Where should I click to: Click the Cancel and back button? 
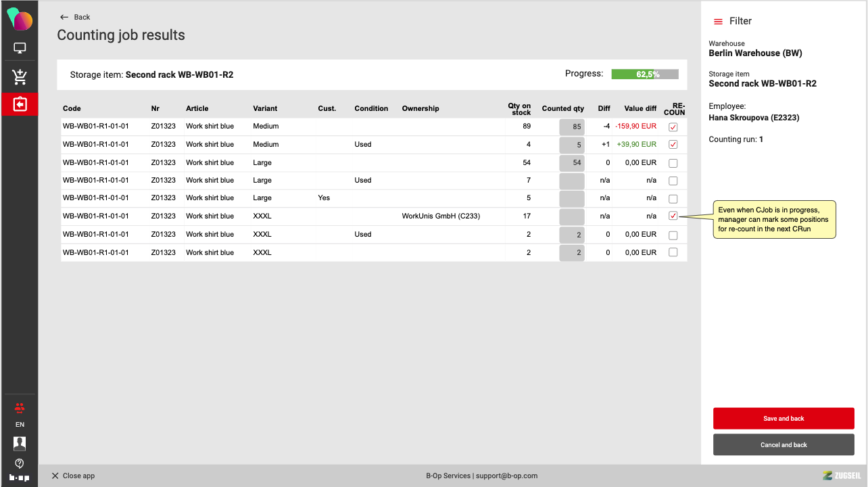coord(783,445)
